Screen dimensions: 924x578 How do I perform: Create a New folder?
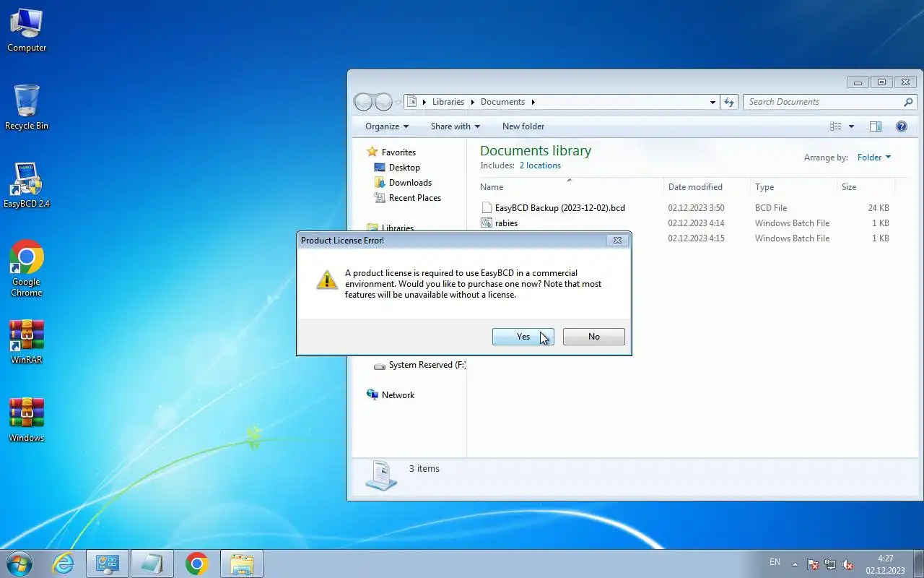pos(523,126)
